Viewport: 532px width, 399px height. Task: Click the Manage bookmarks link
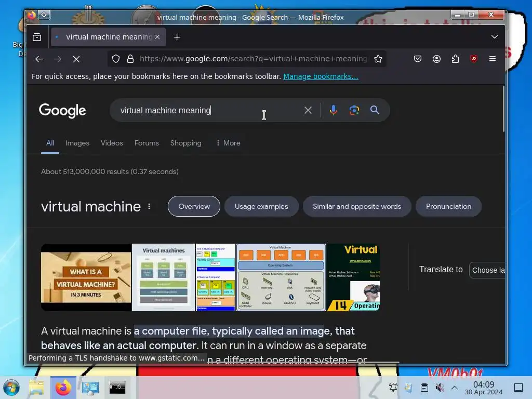[321, 76]
